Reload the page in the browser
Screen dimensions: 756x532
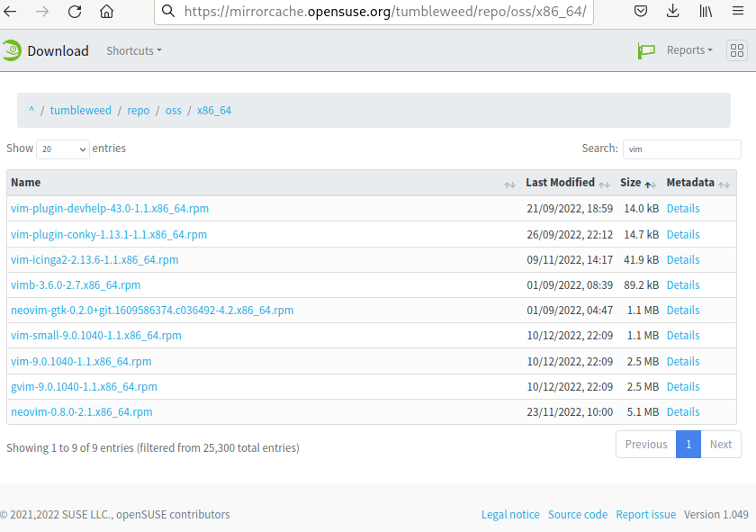[x=75, y=13]
